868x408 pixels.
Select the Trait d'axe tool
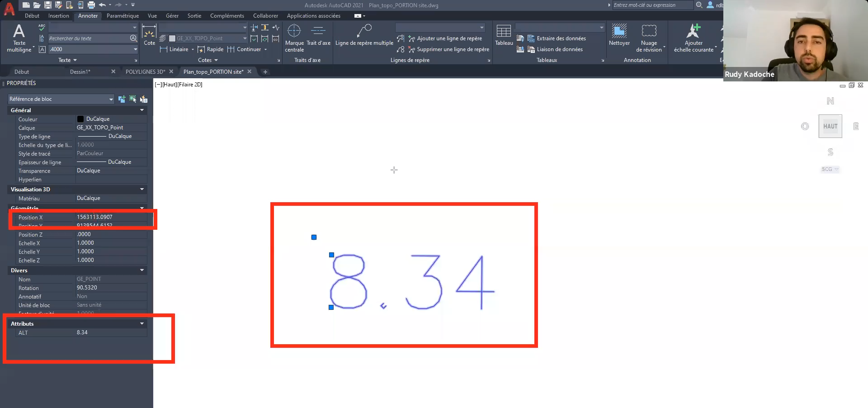pos(318,35)
